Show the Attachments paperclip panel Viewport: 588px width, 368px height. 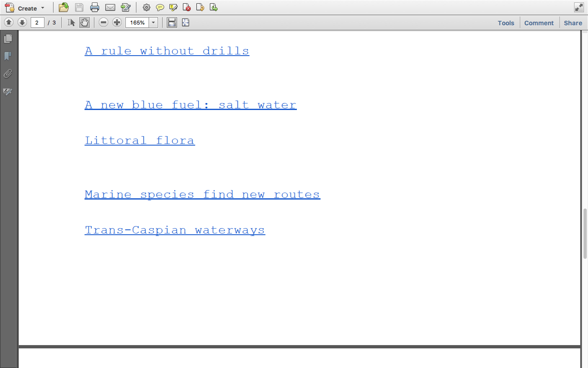pos(8,74)
